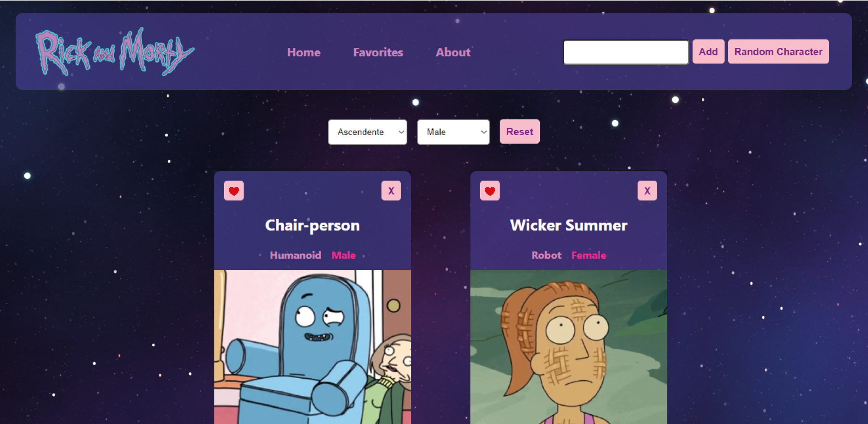This screenshot has height=424, width=868.
Task: Toggle favorite heart on Chair-person card
Action: coord(234,191)
